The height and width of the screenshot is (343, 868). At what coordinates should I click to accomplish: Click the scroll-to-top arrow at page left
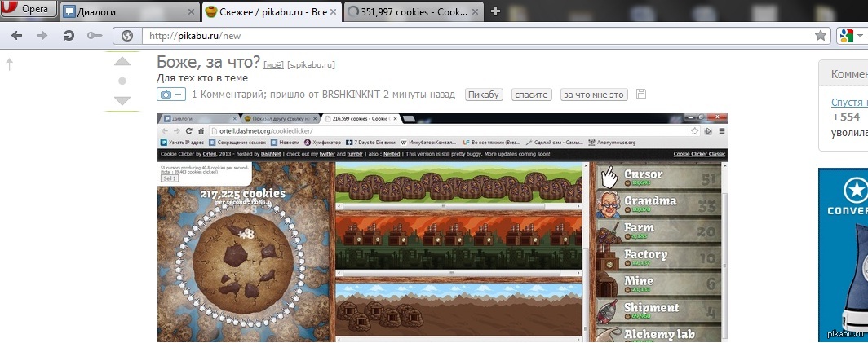tap(10, 64)
